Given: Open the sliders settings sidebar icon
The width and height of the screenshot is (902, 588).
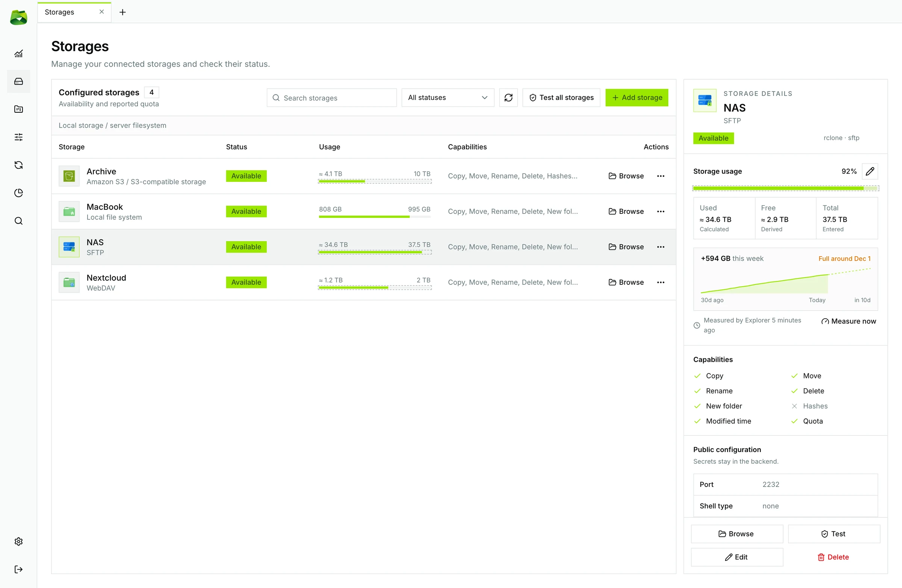Looking at the screenshot, I should (18, 137).
